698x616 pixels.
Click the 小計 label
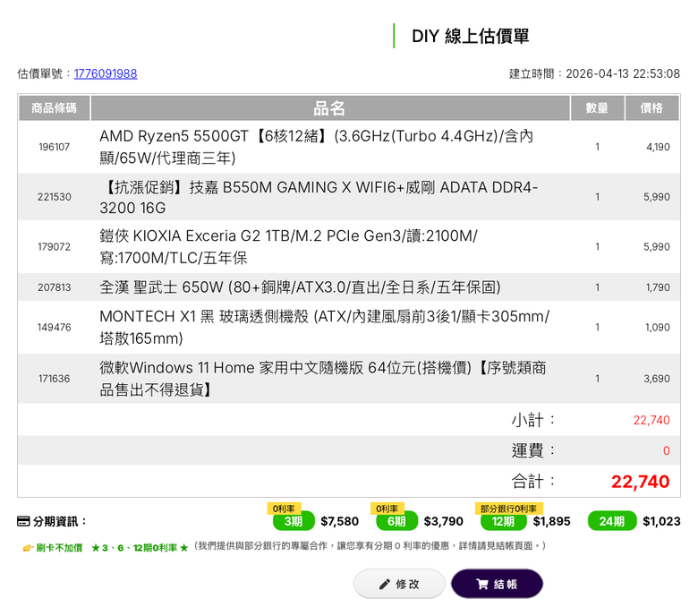coord(533,420)
